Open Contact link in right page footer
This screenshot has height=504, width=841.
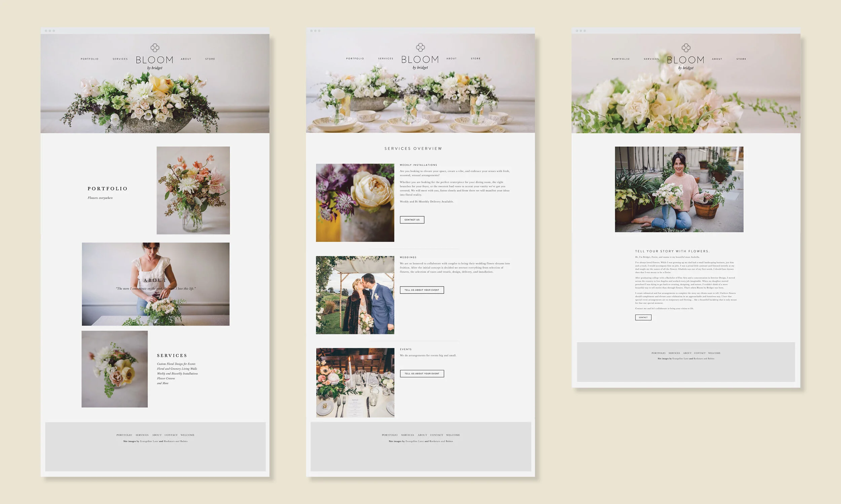(x=700, y=353)
